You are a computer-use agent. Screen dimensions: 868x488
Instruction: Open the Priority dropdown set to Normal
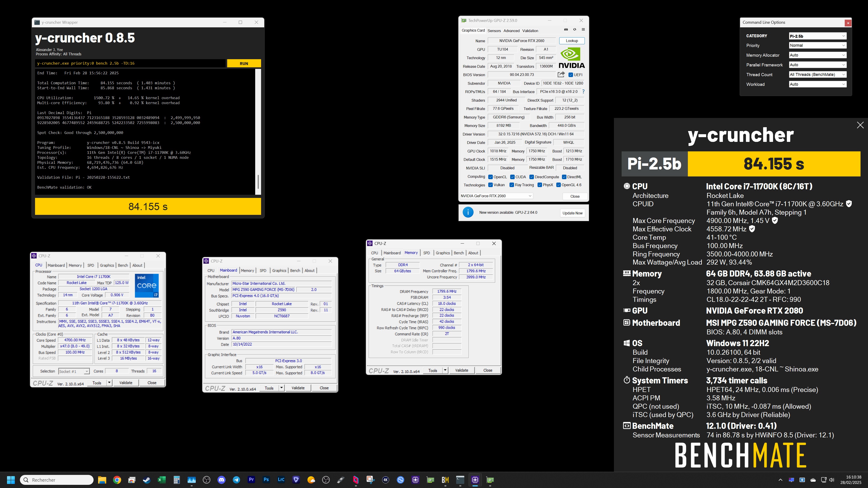817,45
